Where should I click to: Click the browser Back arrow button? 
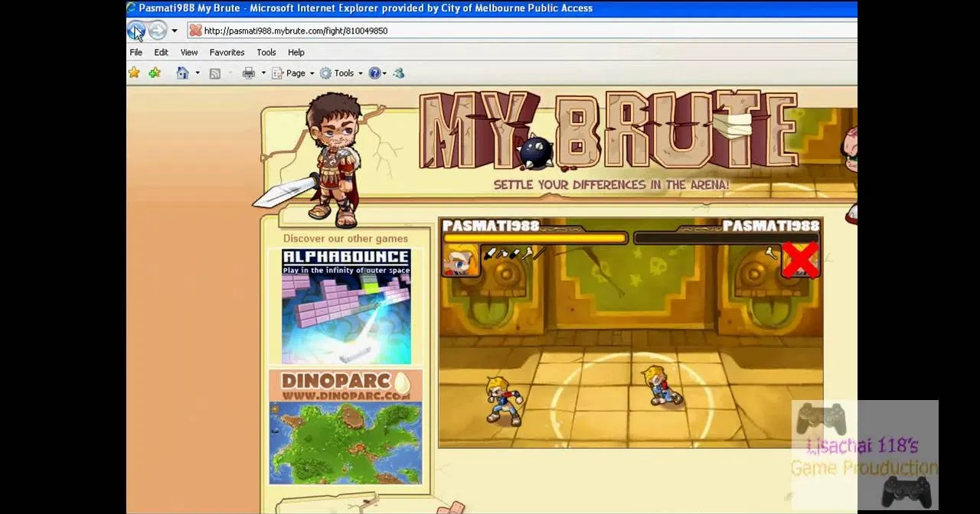136,31
